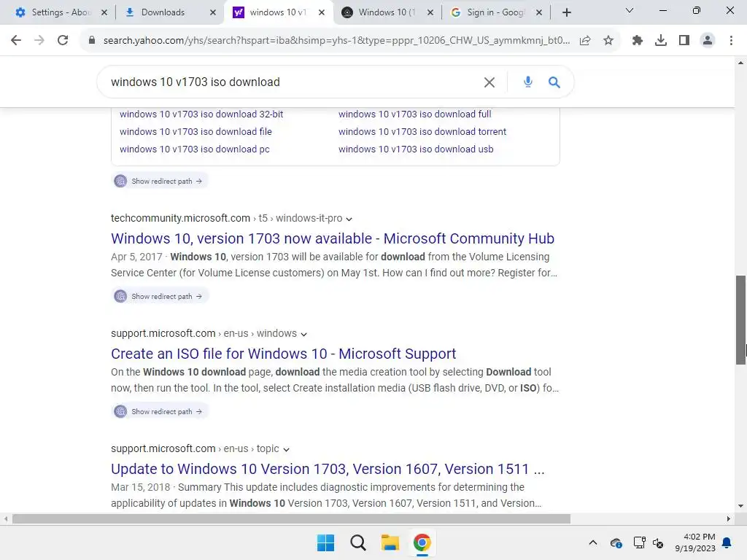Start voice search with the microphone icon
The width and height of the screenshot is (747, 560).
point(528,82)
